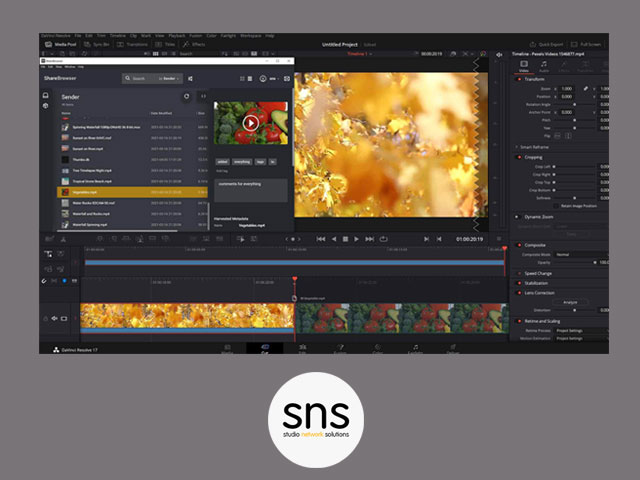This screenshot has height=480, width=640.
Task: Select the Waterfall and Rocks.mp4 row
Action: (132, 213)
